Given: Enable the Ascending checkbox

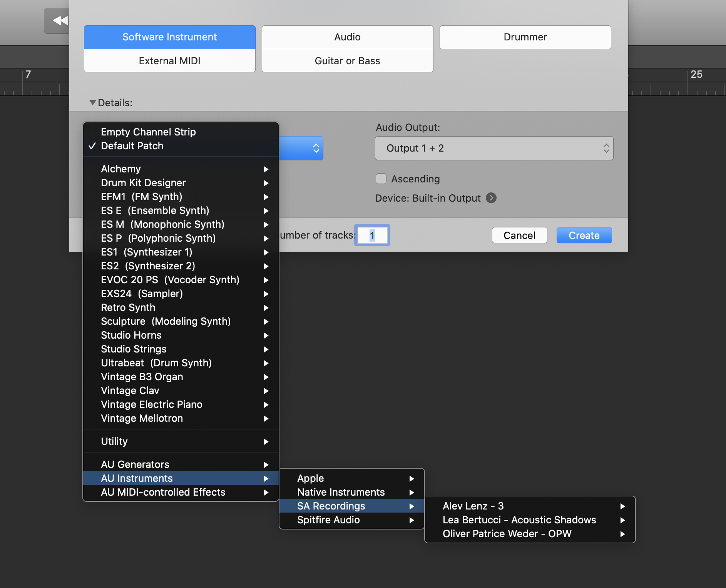Looking at the screenshot, I should [x=381, y=179].
